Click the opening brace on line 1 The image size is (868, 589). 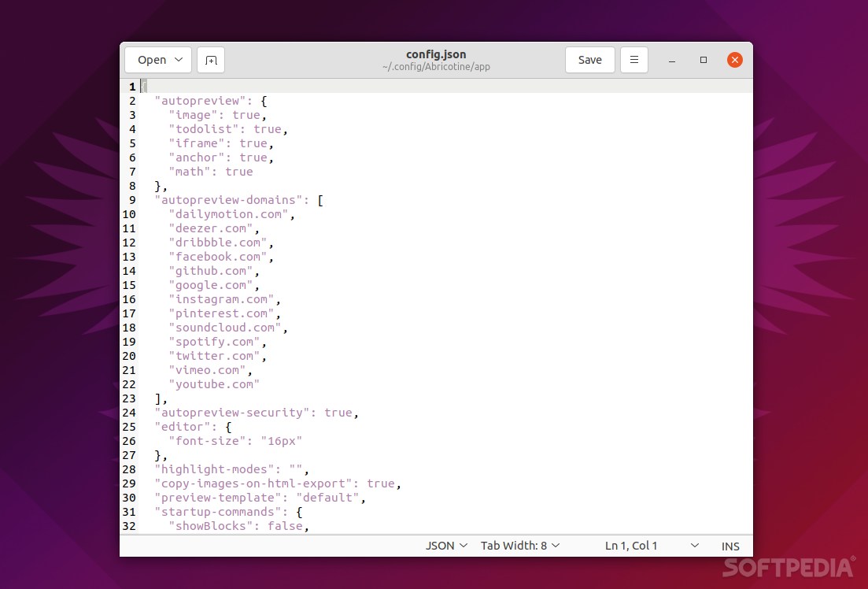tap(144, 87)
